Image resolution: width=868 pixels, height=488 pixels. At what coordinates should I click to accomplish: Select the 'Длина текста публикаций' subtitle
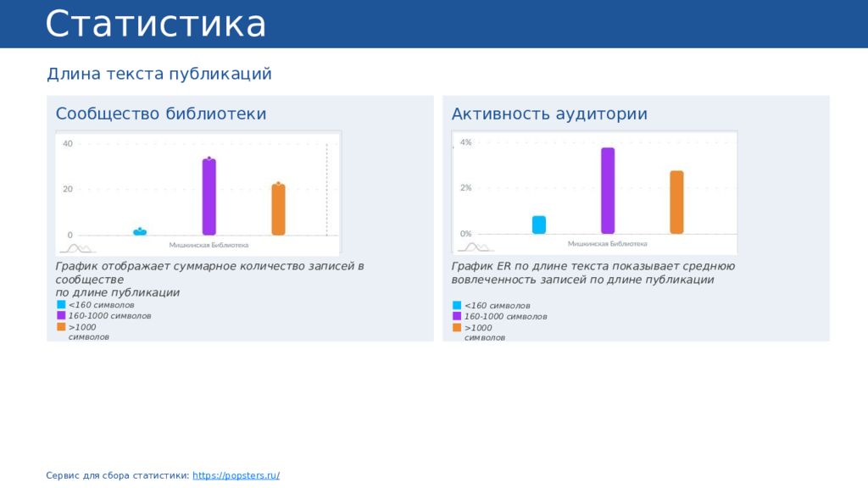159,74
